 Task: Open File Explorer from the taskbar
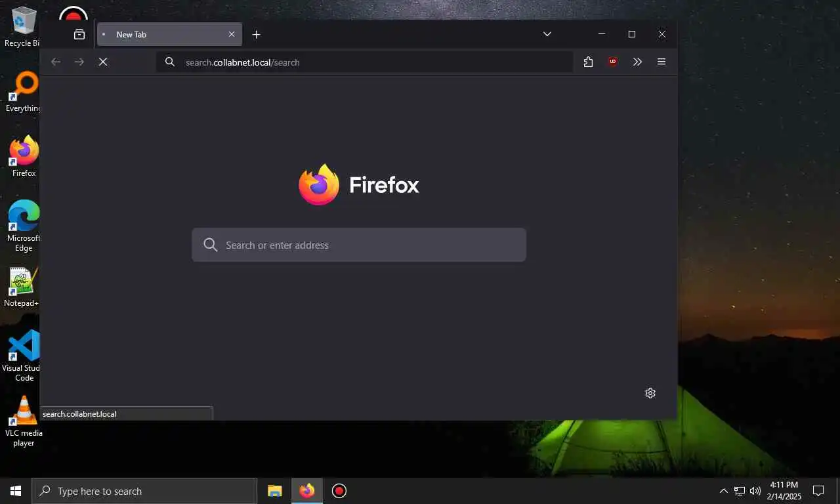(274, 491)
